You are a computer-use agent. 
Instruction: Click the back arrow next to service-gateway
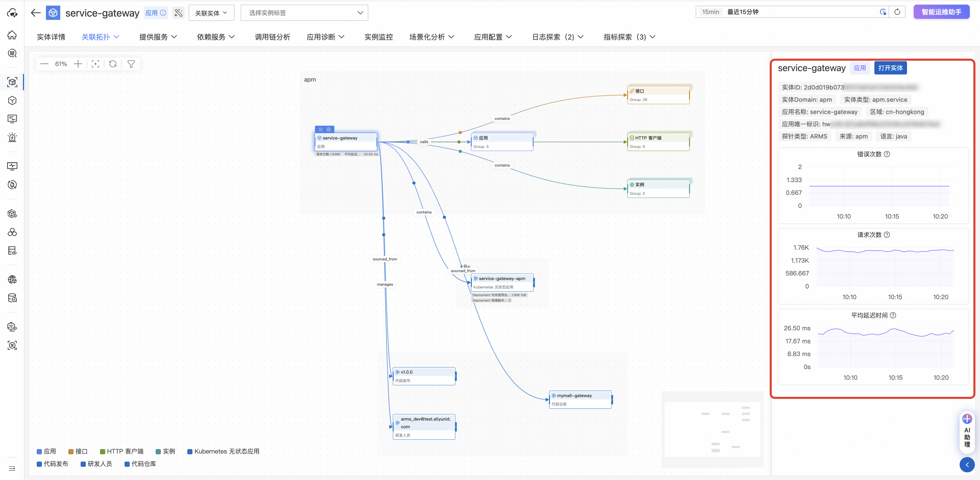coord(36,13)
